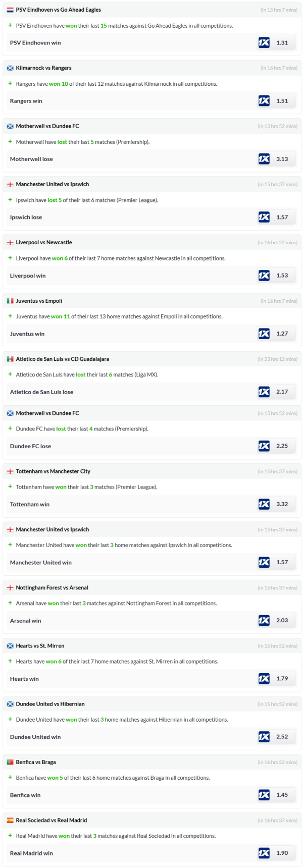Click the Spanish flag beside Real Sociedad match
303x868 pixels.
pyautogui.click(x=10, y=820)
